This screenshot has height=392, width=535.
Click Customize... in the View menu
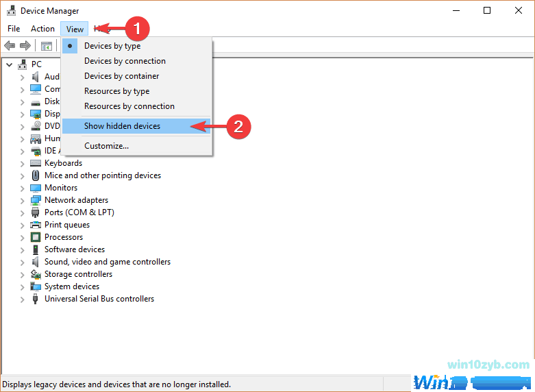[106, 146]
